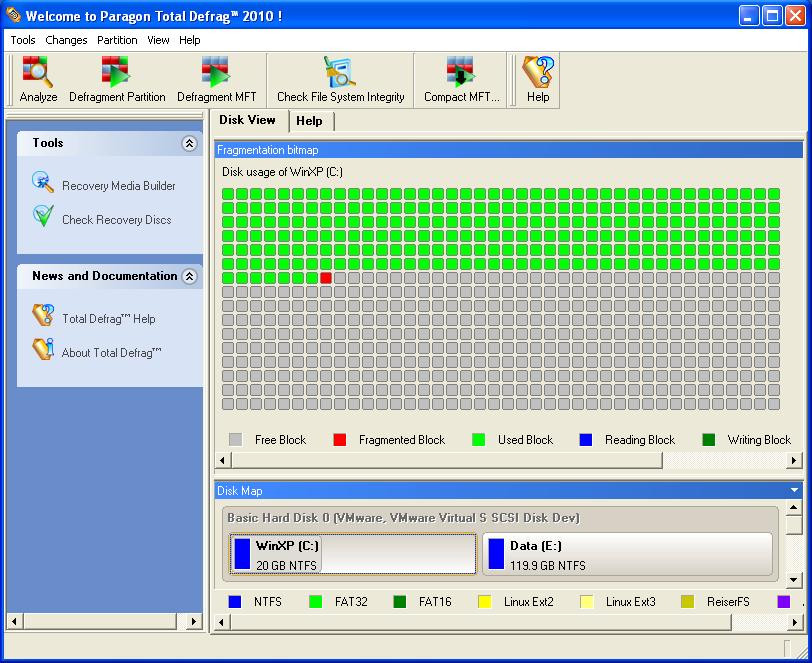Open Total Defrag Help link

tap(108, 319)
